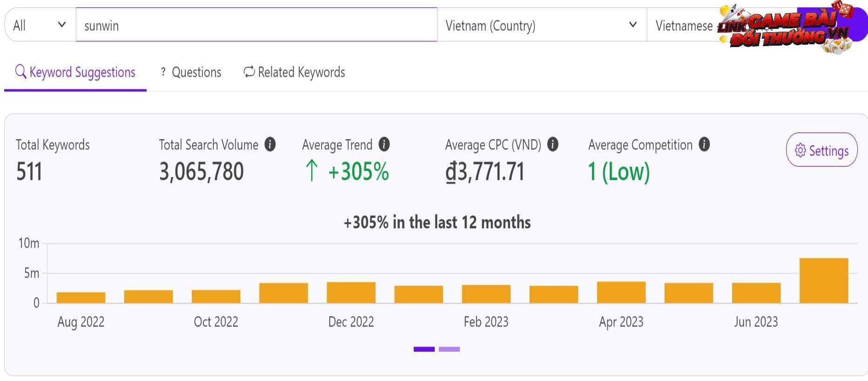The image size is (868, 381).
Task: Click the Oct 2022 chart bar
Action: (216, 297)
